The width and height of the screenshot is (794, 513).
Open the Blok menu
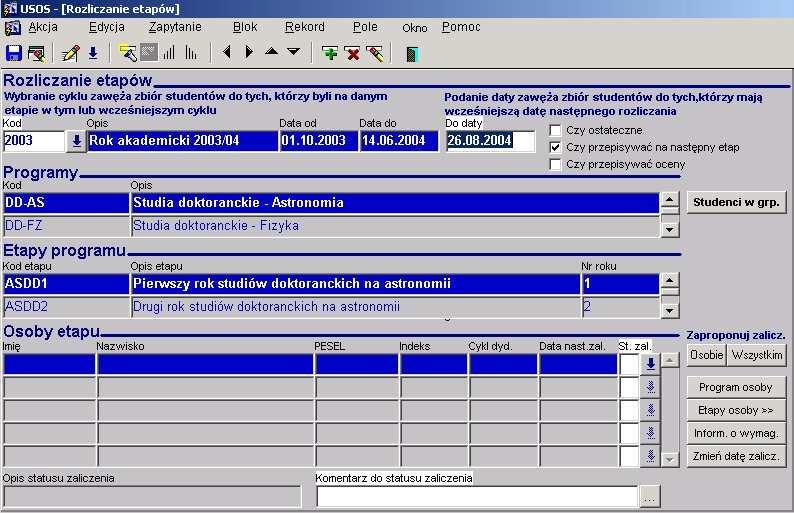[x=245, y=27]
